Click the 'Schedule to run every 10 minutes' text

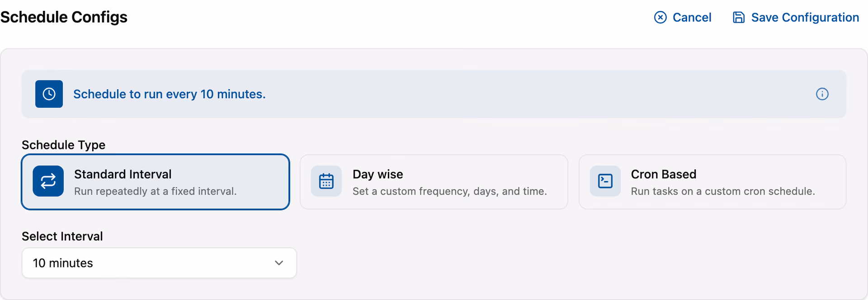pos(170,94)
